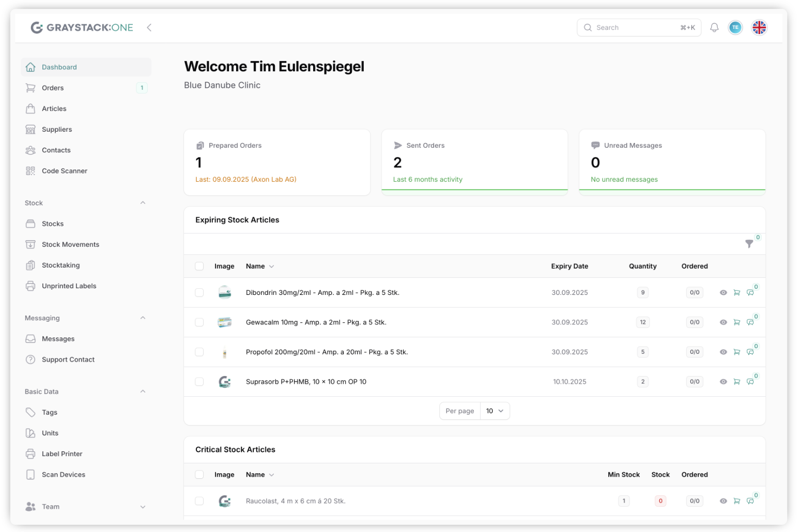Open the expiring stock filter funnel
The height and width of the screenshot is (532, 801).
[x=749, y=244]
